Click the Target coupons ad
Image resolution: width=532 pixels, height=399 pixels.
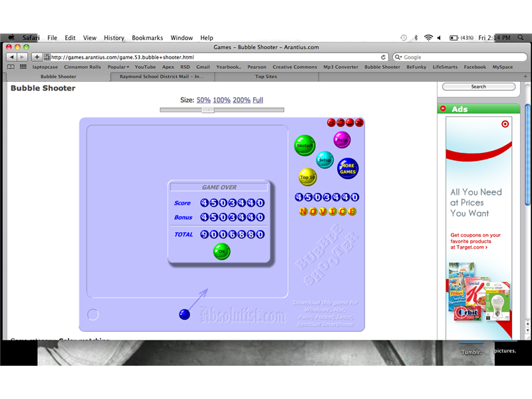click(479, 228)
